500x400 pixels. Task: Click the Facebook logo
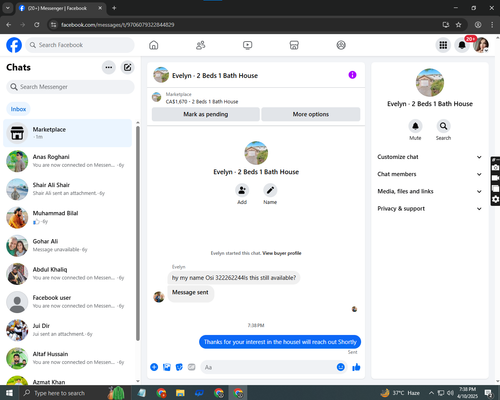pos(14,45)
